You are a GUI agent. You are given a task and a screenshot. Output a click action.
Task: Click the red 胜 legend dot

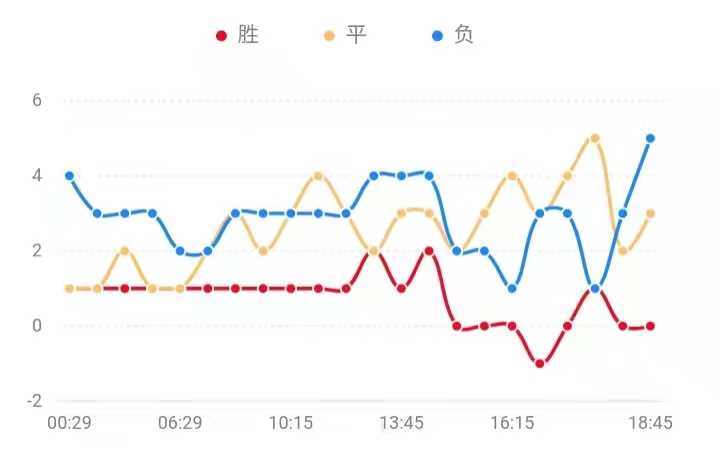pos(222,36)
